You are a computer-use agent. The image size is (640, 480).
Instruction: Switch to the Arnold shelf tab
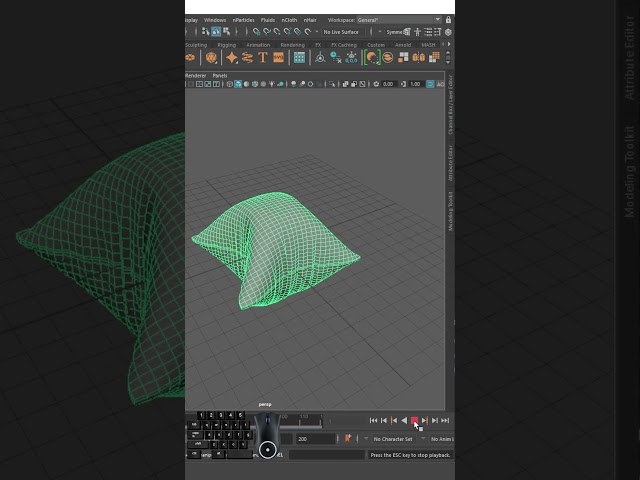pyautogui.click(x=403, y=45)
